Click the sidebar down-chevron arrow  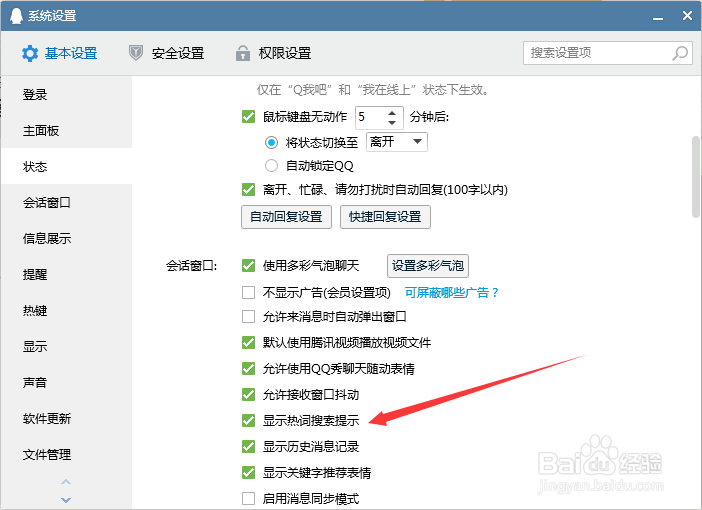[x=66, y=500]
